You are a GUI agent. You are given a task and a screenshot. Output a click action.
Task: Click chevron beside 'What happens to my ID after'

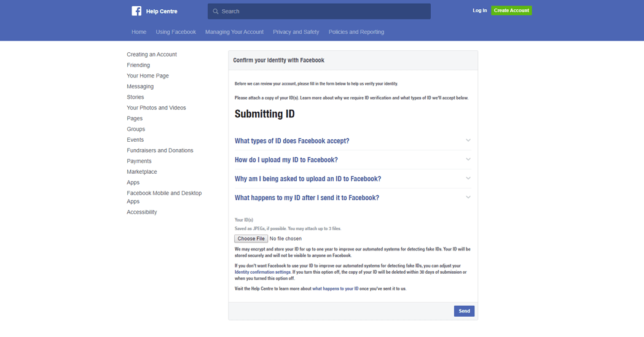pyautogui.click(x=468, y=197)
